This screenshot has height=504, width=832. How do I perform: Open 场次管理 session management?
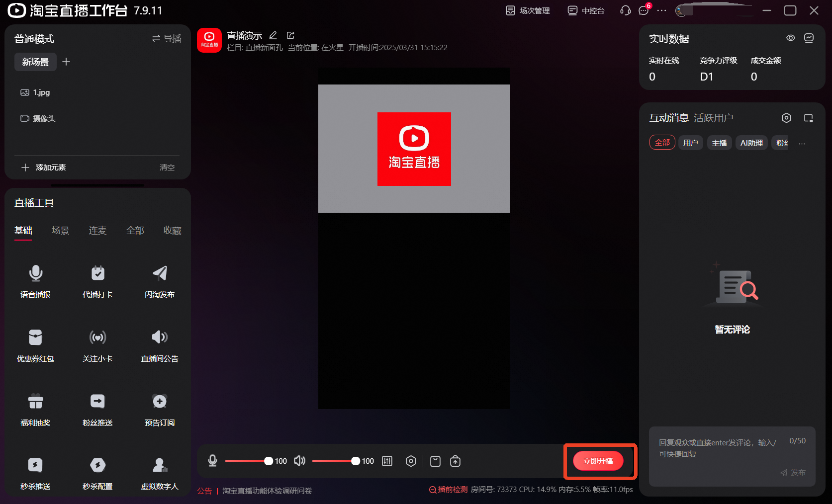[528, 10]
